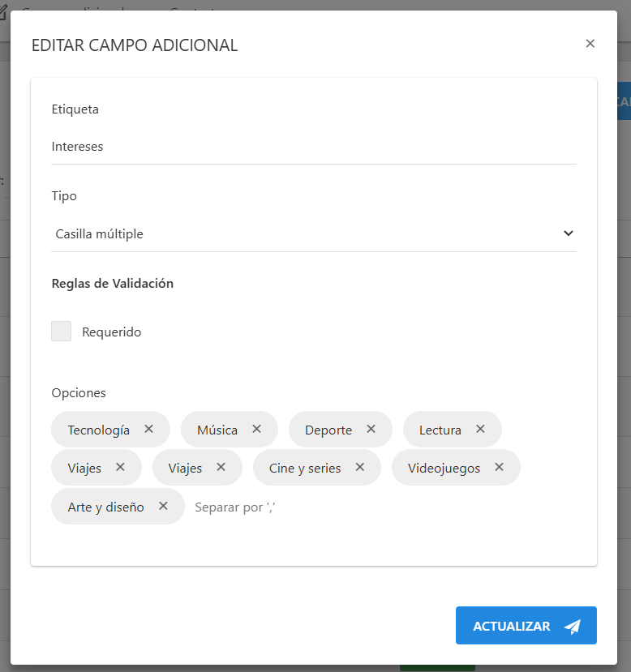Click the ACTUALIZAR button

526,625
